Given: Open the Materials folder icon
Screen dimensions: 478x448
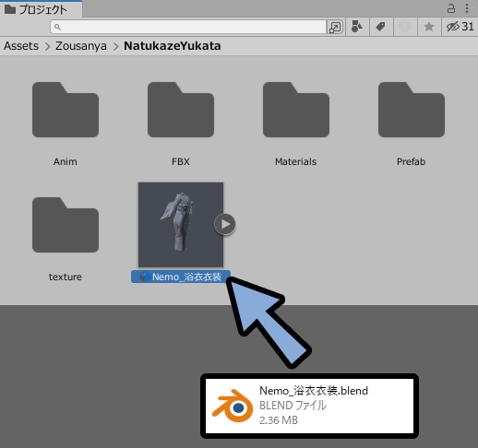Looking at the screenshot, I should coord(296,110).
